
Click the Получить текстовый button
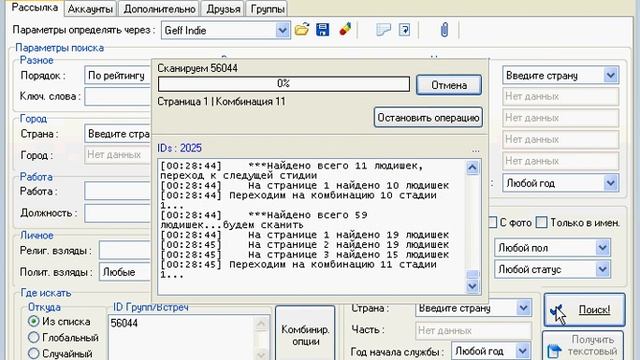(x=583, y=346)
